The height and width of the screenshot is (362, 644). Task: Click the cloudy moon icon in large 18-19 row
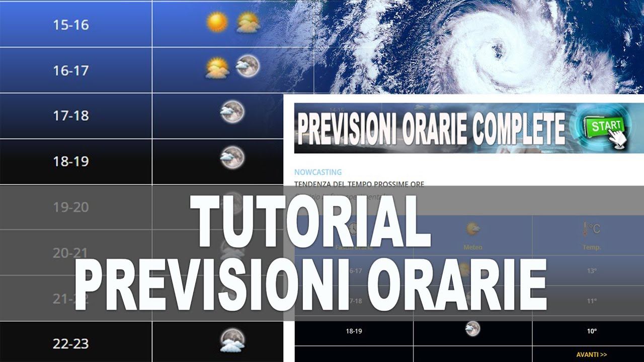pyautogui.click(x=232, y=157)
